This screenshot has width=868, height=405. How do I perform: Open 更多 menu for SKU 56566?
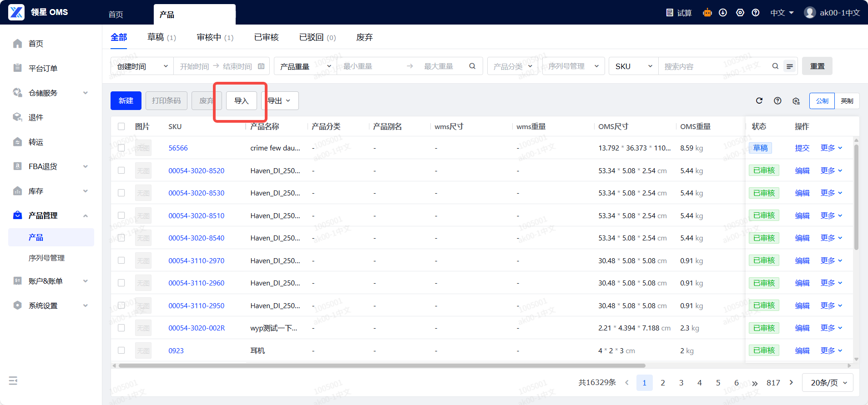pyautogui.click(x=831, y=148)
